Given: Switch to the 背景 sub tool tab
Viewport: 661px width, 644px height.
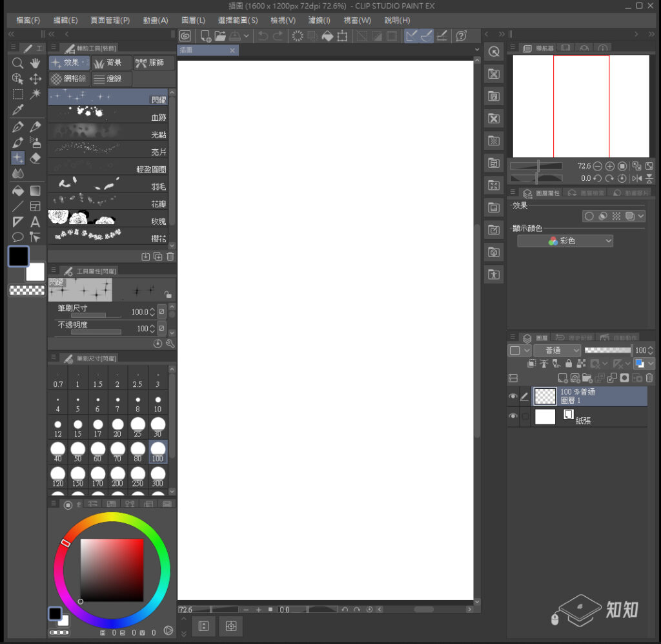Looking at the screenshot, I should [111, 63].
